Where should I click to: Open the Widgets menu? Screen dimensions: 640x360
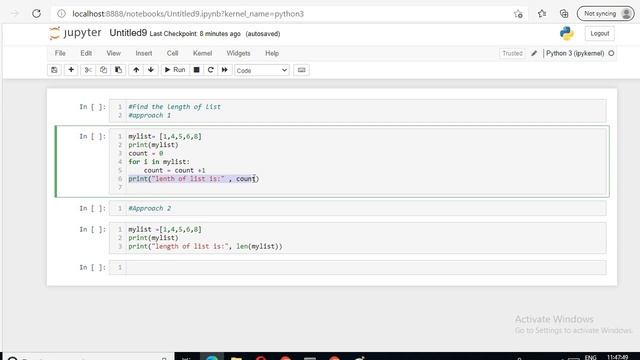point(238,53)
